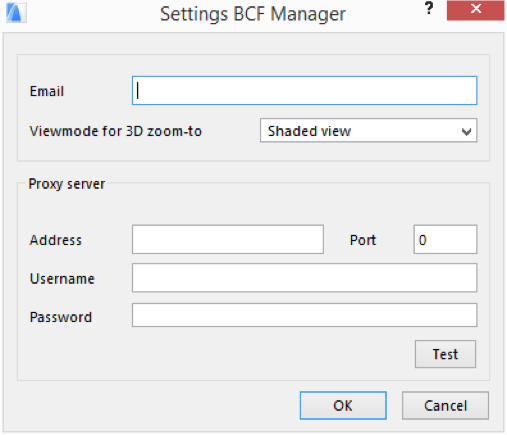507x435 pixels.
Task: Open the Shaded view combo box
Action: [x=368, y=130]
